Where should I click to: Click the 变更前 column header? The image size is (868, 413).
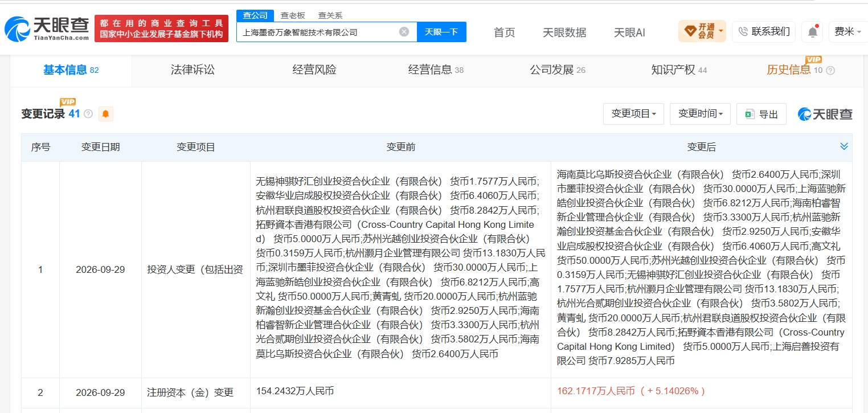(400, 147)
